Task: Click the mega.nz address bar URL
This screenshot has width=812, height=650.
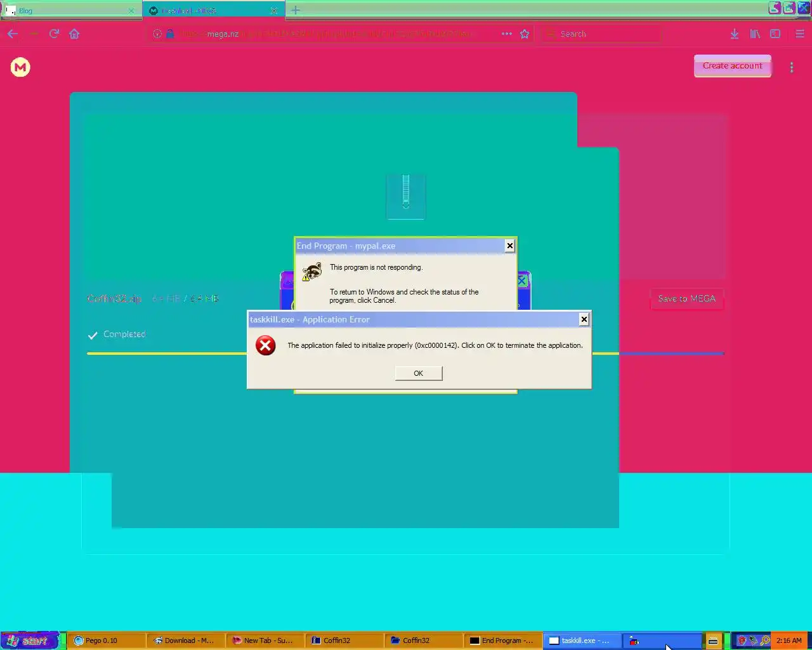Action: click(325, 34)
